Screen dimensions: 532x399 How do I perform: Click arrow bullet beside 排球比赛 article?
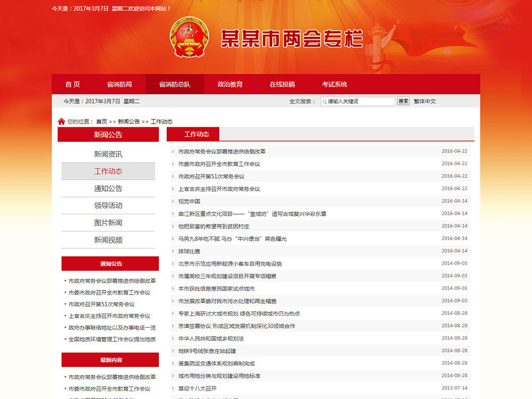tap(173, 251)
